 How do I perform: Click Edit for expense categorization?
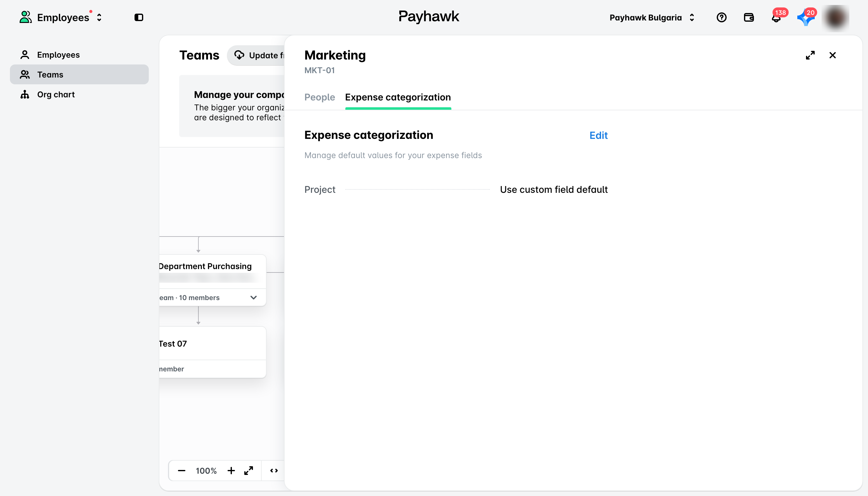tap(598, 135)
